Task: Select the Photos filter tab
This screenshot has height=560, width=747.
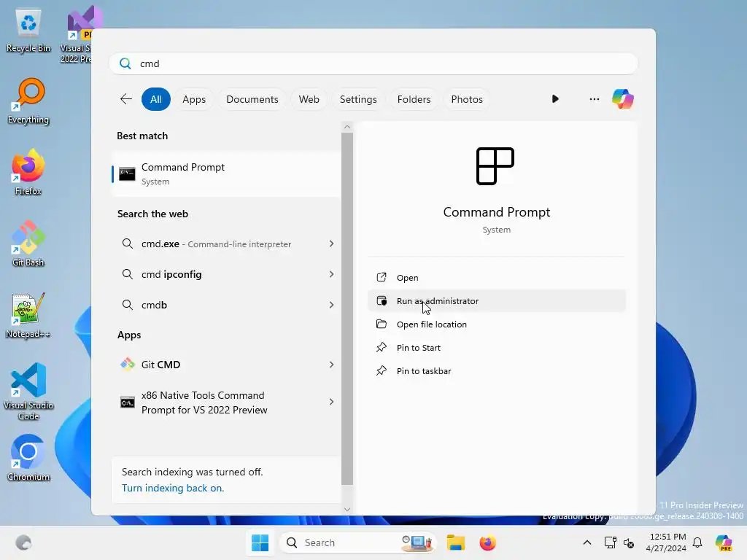Action: click(x=467, y=99)
